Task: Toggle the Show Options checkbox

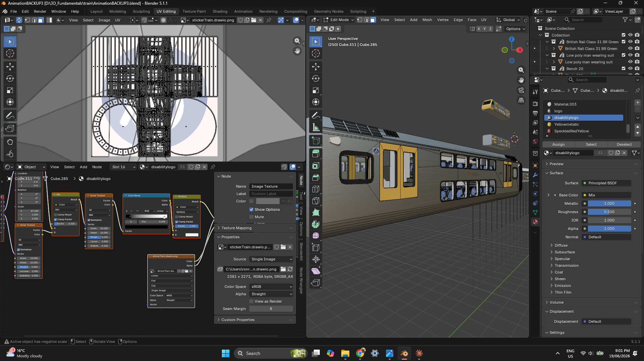Action: click(x=251, y=209)
